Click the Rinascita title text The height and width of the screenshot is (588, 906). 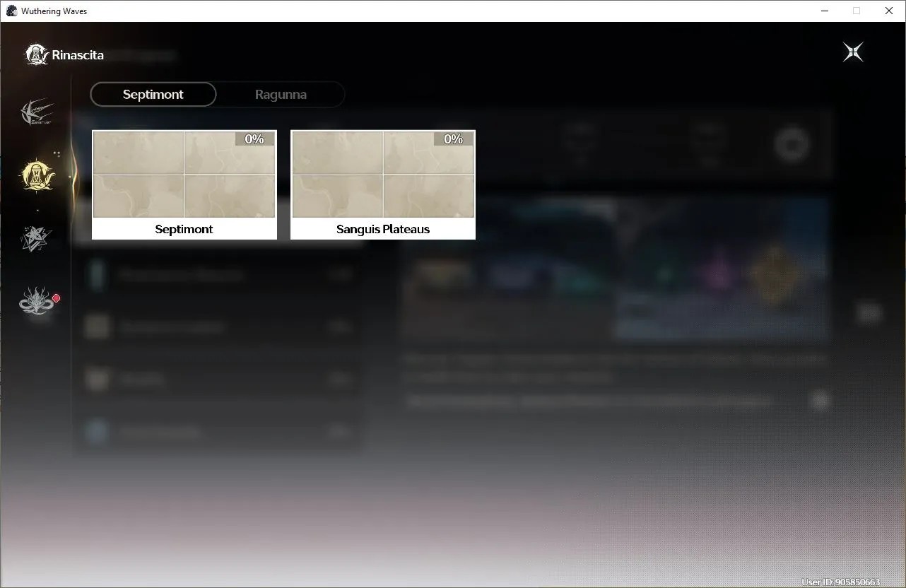click(78, 55)
